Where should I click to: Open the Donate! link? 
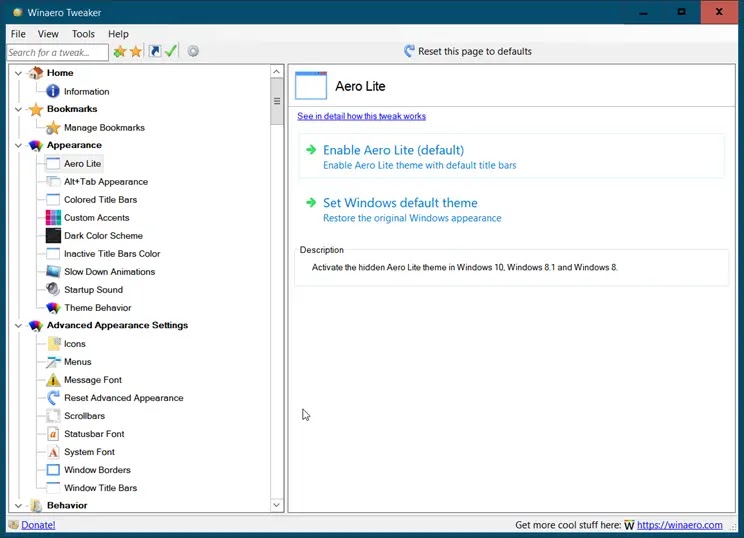[38, 525]
